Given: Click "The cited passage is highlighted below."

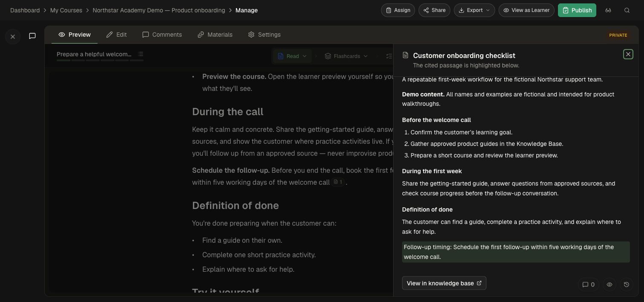Looking at the screenshot, I should tap(466, 65).
